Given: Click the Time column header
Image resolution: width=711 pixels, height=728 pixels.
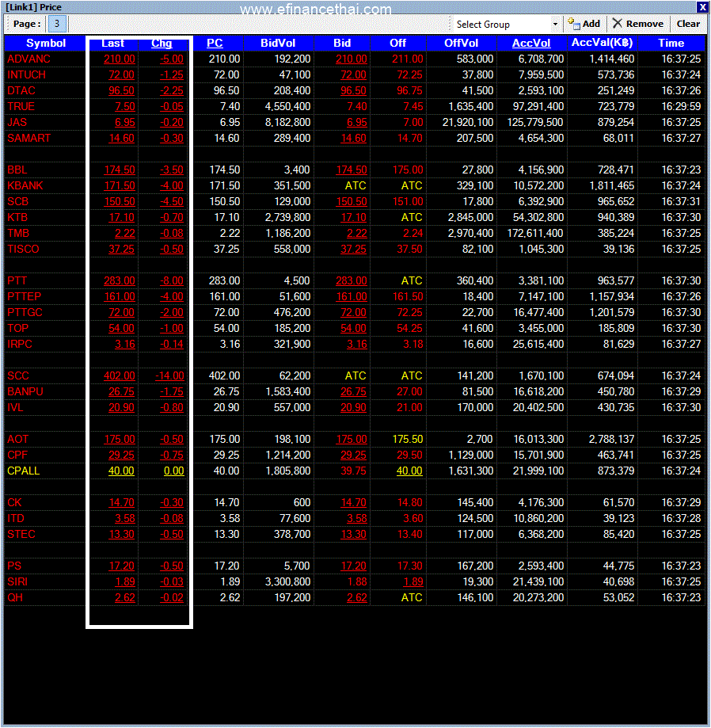Looking at the screenshot, I should (x=671, y=44).
